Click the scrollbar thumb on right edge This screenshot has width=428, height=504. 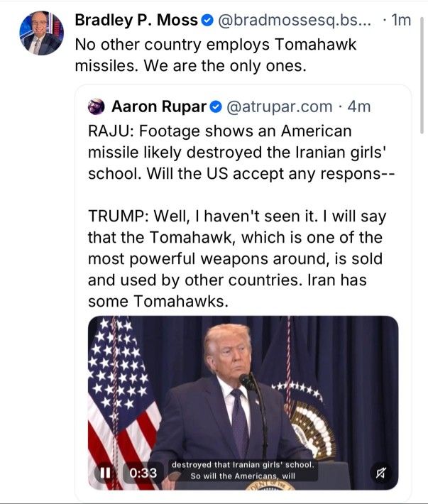pyautogui.click(x=422, y=75)
